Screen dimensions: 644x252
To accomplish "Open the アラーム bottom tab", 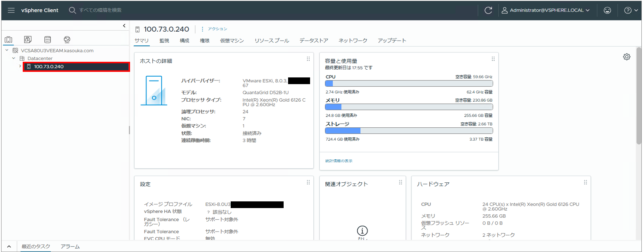I will click(70, 246).
